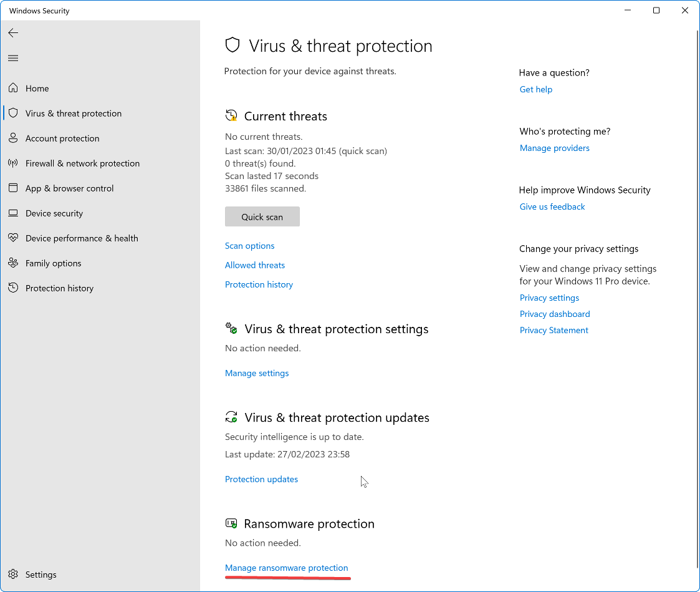Open Protection updates link

tap(261, 479)
